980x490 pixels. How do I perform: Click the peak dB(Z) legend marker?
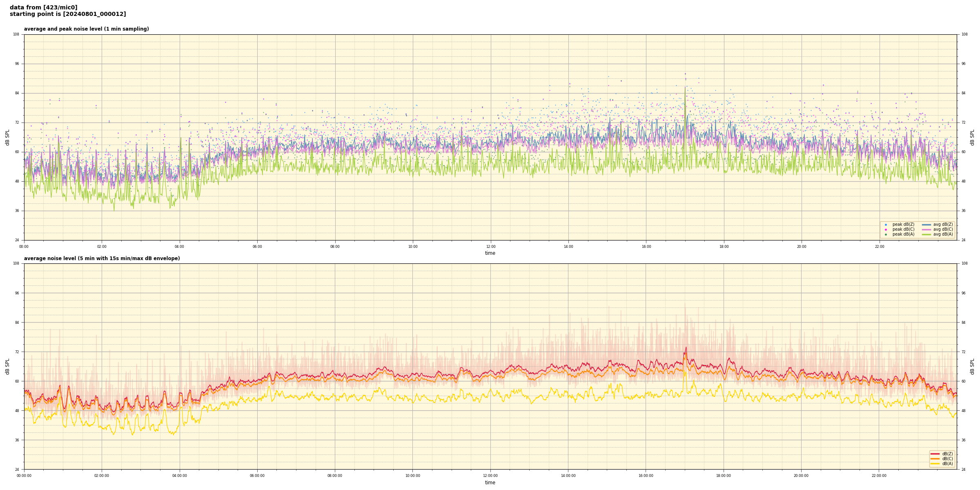pos(886,225)
